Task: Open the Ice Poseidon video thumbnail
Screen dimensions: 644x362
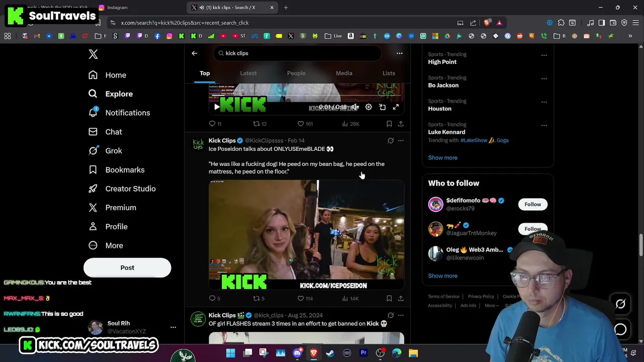Action: [x=306, y=235]
